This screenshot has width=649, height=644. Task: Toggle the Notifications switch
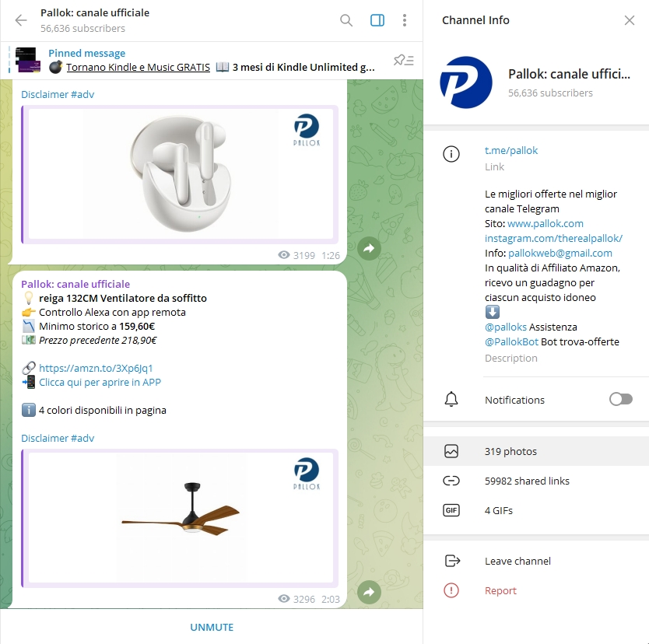click(x=620, y=399)
